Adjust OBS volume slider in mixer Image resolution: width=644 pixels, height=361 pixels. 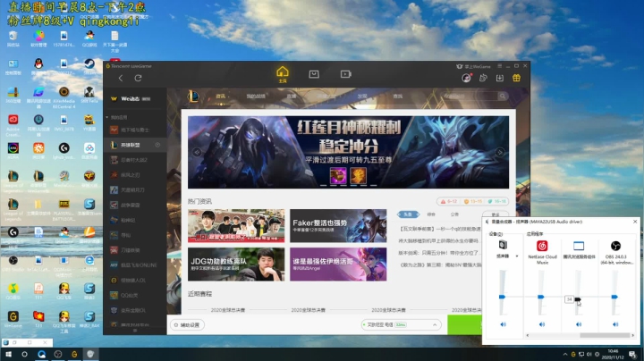pyautogui.click(x=614, y=297)
